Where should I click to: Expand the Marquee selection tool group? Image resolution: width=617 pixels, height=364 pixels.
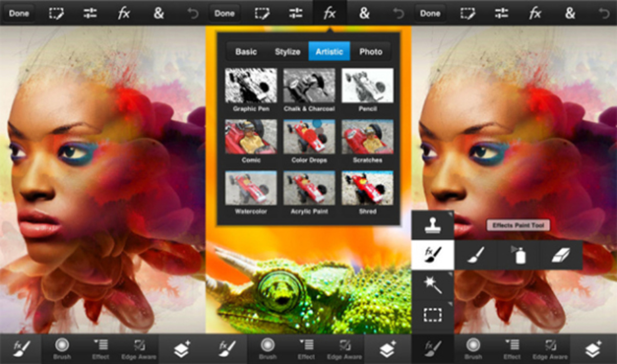(x=432, y=314)
